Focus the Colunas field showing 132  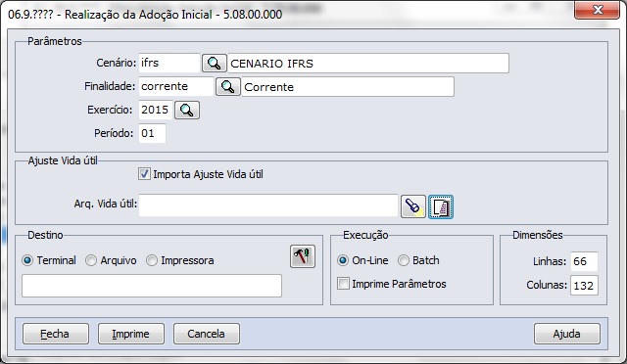[584, 286]
